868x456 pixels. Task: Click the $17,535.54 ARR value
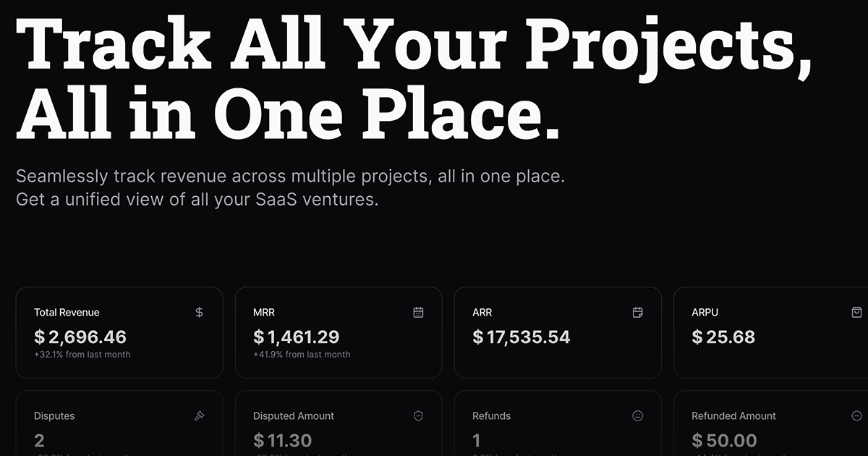[x=521, y=337]
